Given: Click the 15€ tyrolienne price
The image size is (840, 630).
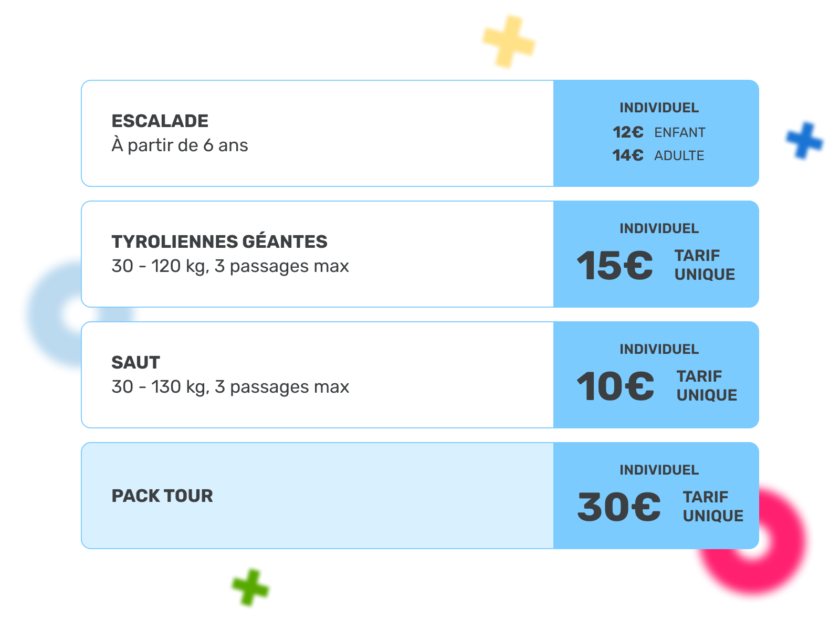Looking at the screenshot, I should click(x=615, y=265).
